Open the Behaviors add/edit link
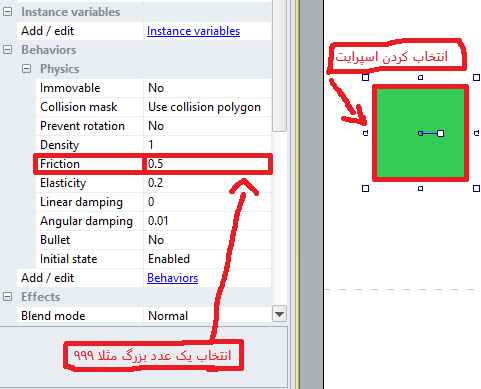481x389 pixels. pos(173,278)
